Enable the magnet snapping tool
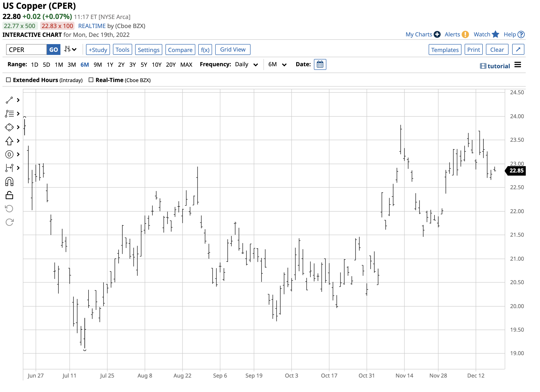This screenshot has width=540, height=392. pyautogui.click(x=9, y=182)
